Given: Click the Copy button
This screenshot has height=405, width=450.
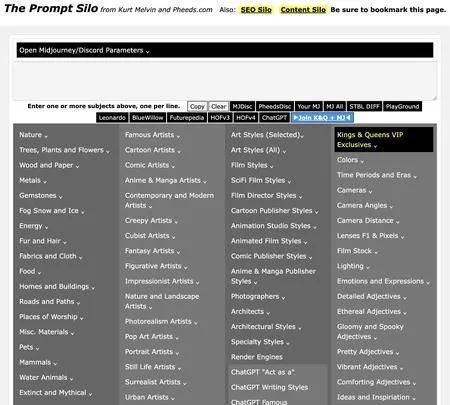Looking at the screenshot, I should [x=197, y=107].
